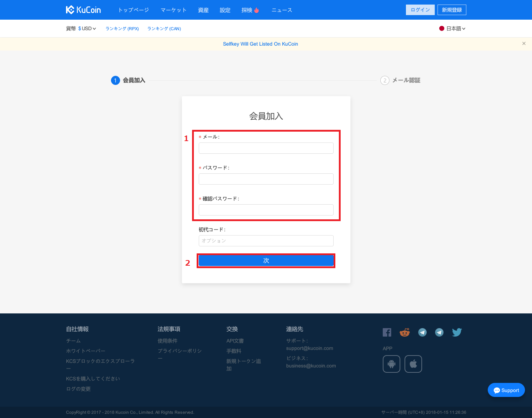Open the 手数料 footer link

(x=234, y=351)
